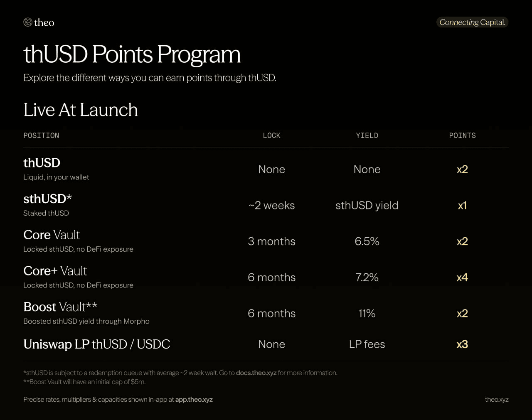Viewport: 532px width, 420px height.
Task: Click the Core Vault position title
Action: 52,235
